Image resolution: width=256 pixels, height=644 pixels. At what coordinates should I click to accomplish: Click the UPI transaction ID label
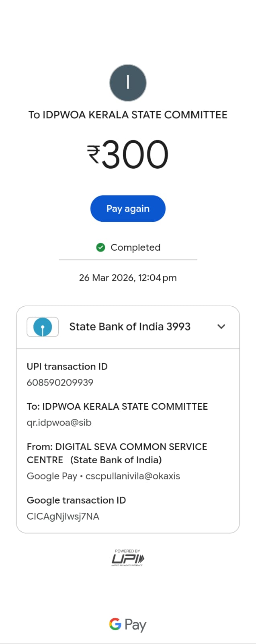click(x=67, y=367)
